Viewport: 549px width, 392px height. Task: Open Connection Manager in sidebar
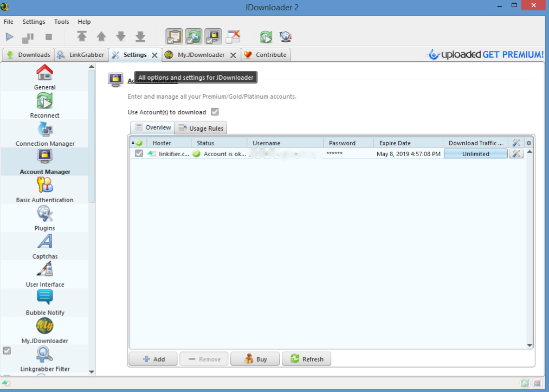coord(44,133)
